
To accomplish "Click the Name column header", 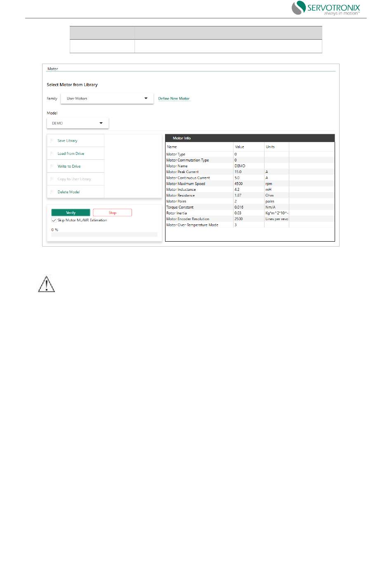I will pyautogui.click(x=172, y=147).
